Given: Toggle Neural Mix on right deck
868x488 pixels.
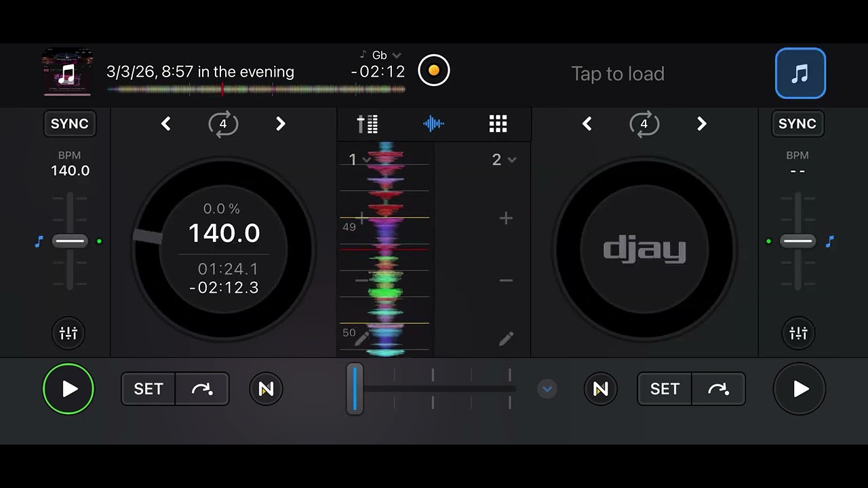Looking at the screenshot, I should 601,389.
